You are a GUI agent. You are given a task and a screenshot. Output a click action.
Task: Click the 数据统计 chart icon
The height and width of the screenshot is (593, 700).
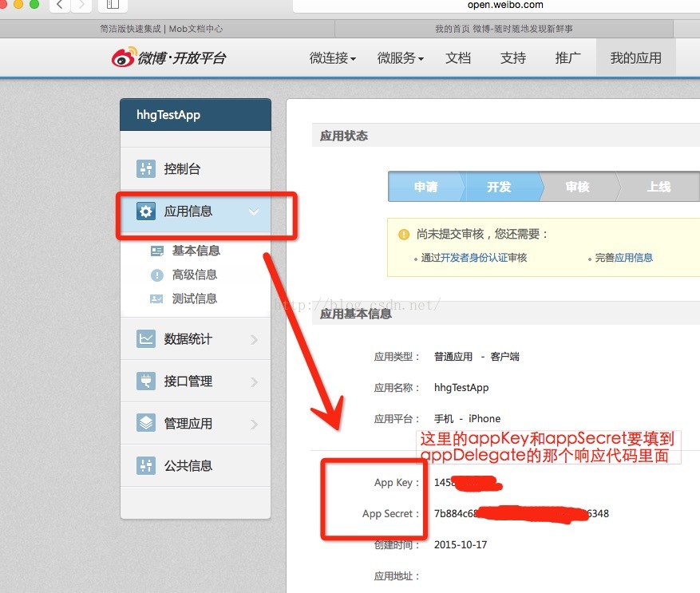click(146, 339)
